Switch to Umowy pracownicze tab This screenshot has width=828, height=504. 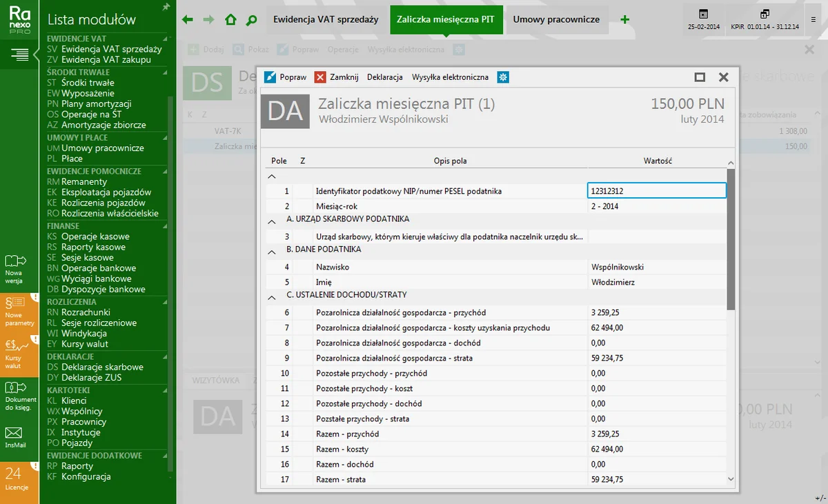click(x=556, y=20)
